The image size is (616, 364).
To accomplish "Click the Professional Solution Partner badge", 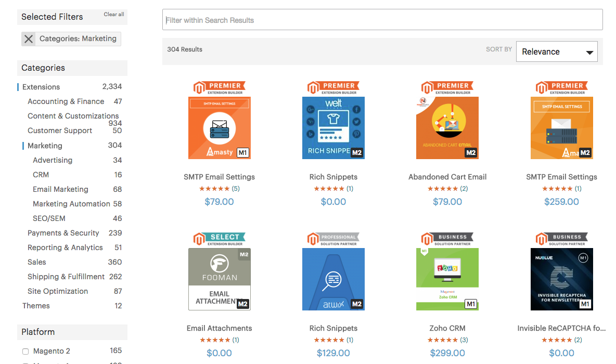I will [333, 239].
